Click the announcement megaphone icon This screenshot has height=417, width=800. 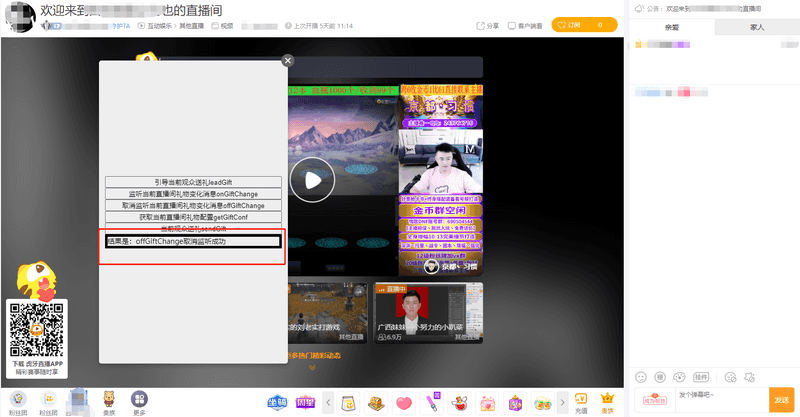click(x=639, y=9)
